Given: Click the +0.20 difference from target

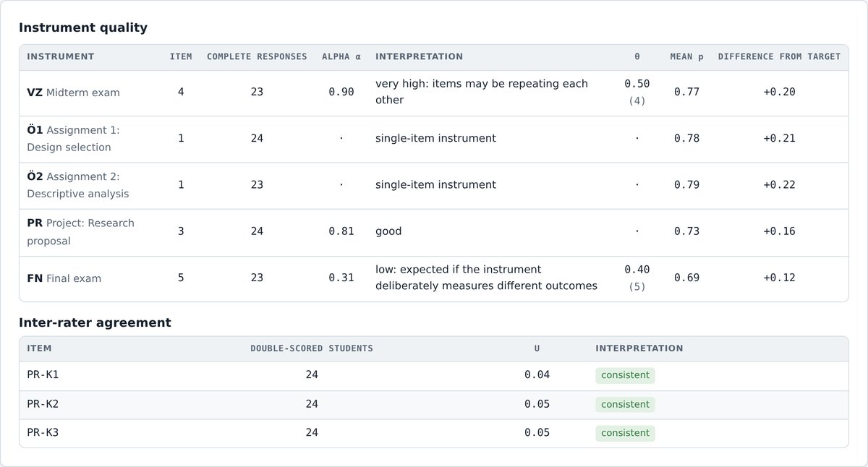Looking at the screenshot, I should (779, 93).
